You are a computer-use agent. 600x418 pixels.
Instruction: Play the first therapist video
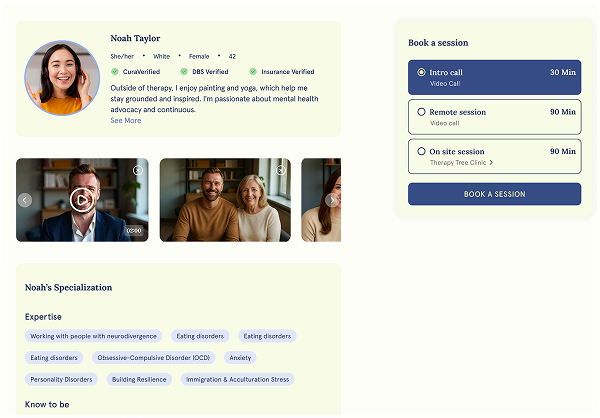(x=82, y=200)
